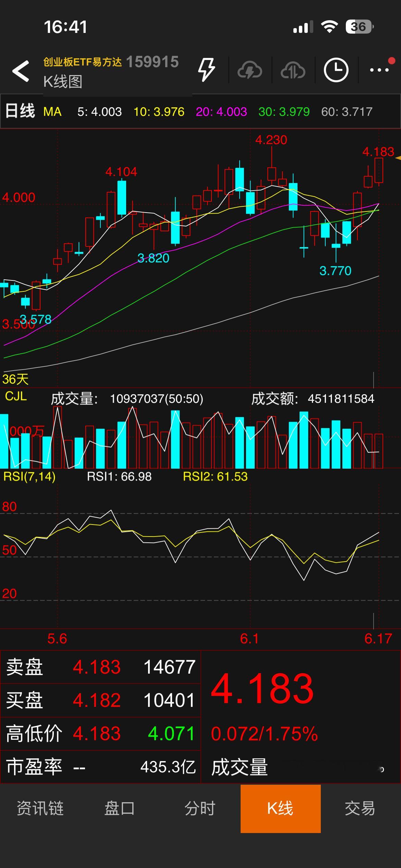
Task: Tap the Wi-Fi status icon
Action: click(329, 26)
